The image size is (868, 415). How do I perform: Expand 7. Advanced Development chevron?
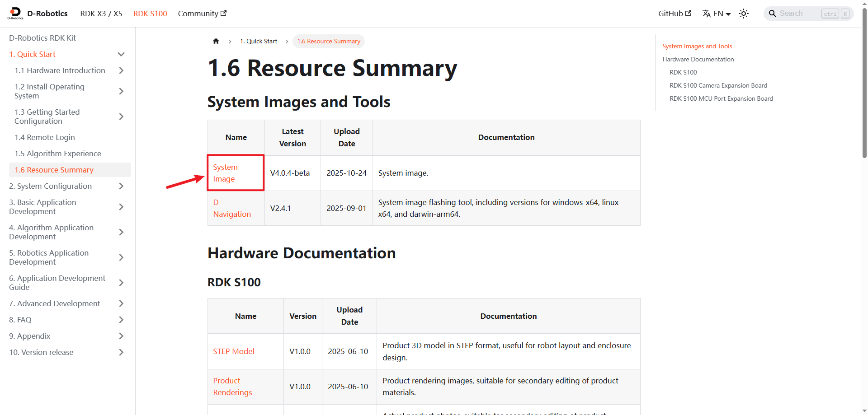(x=121, y=303)
